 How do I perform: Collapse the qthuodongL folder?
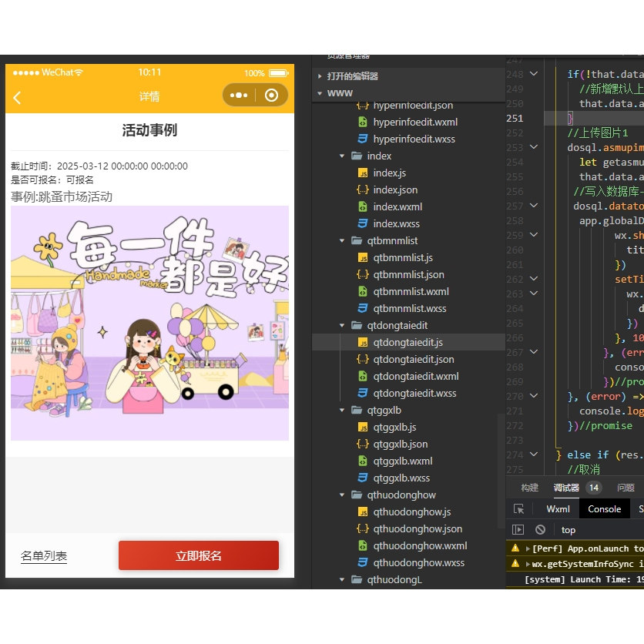(x=342, y=579)
